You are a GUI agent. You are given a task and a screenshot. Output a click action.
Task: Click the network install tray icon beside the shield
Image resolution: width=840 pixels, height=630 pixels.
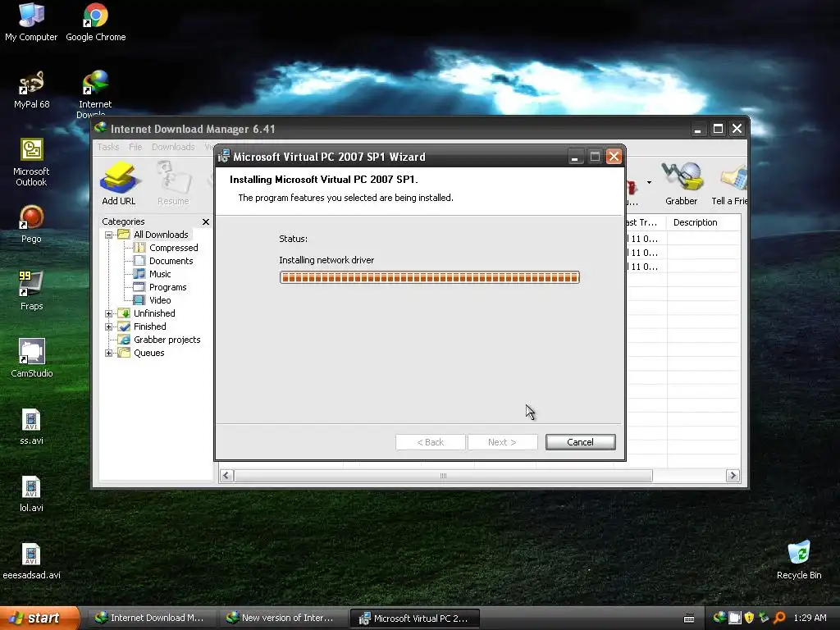(764, 618)
